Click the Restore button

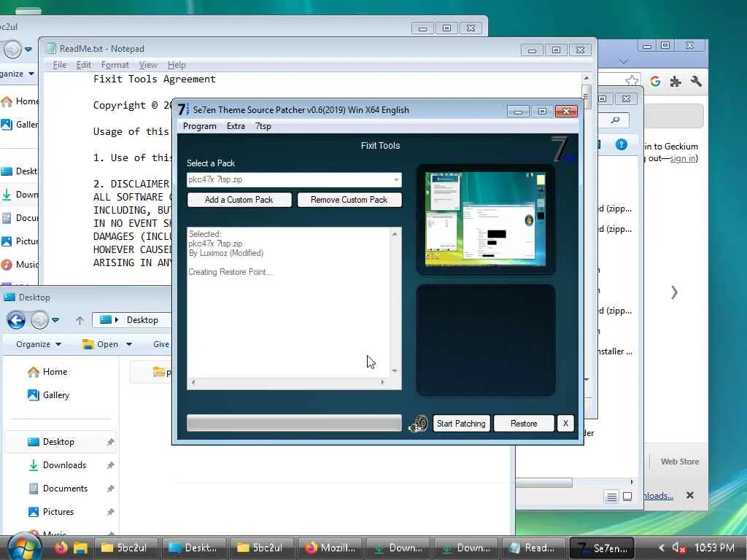[x=524, y=424]
